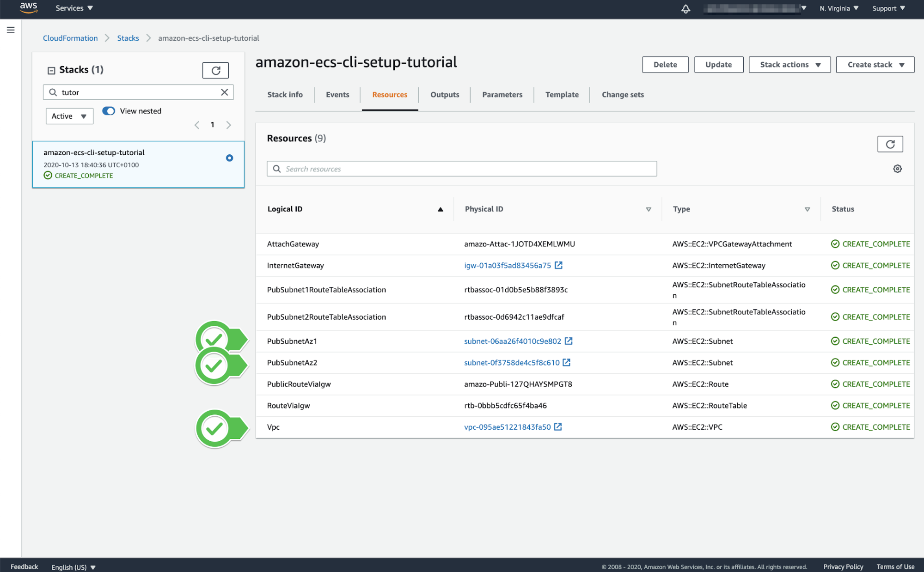Click the Delete stack button
The image size is (924, 572).
tap(665, 65)
